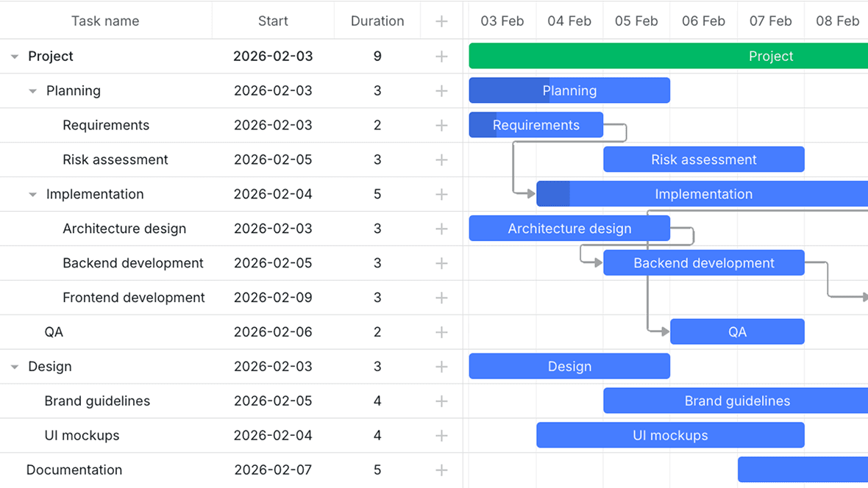868x488 pixels.
Task: Click the plus icon in the column header
Action: pyautogui.click(x=441, y=21)
